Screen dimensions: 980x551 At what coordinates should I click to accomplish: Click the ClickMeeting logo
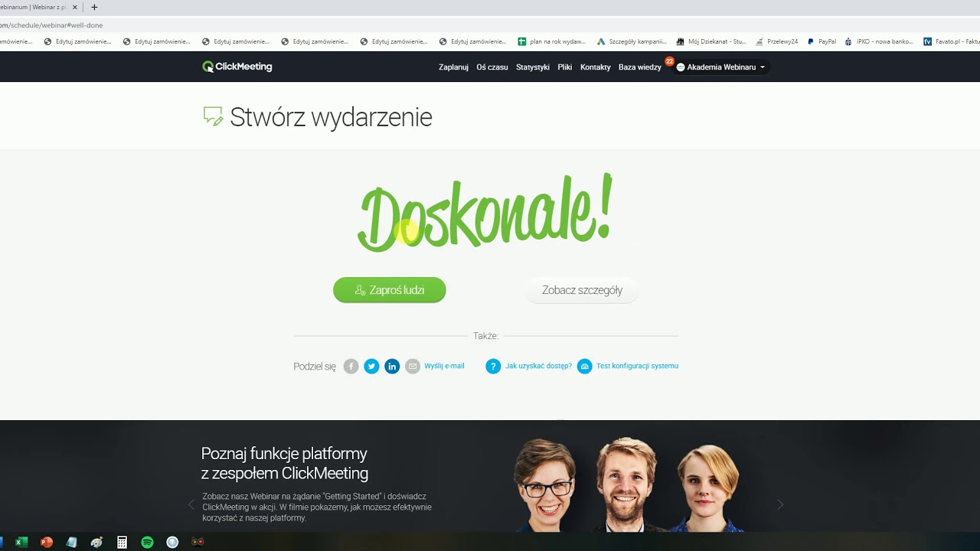pos(237,67)
